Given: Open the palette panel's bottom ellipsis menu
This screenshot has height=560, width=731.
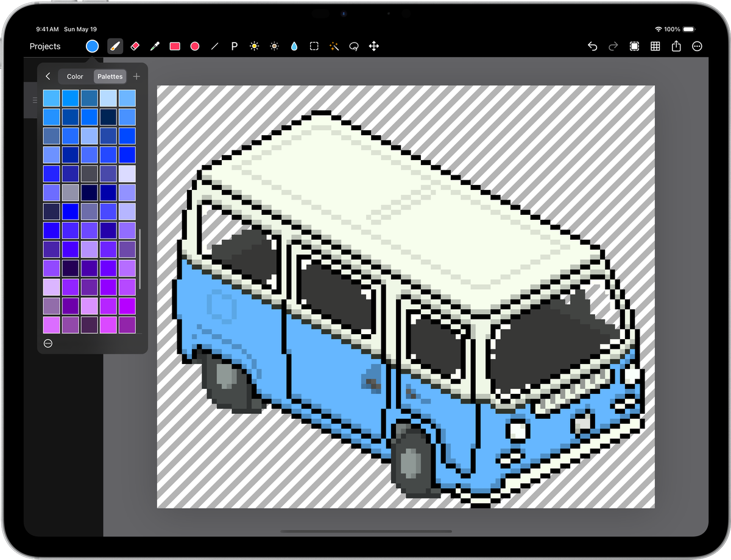Looking at the screenshot, I should [49, 343].
